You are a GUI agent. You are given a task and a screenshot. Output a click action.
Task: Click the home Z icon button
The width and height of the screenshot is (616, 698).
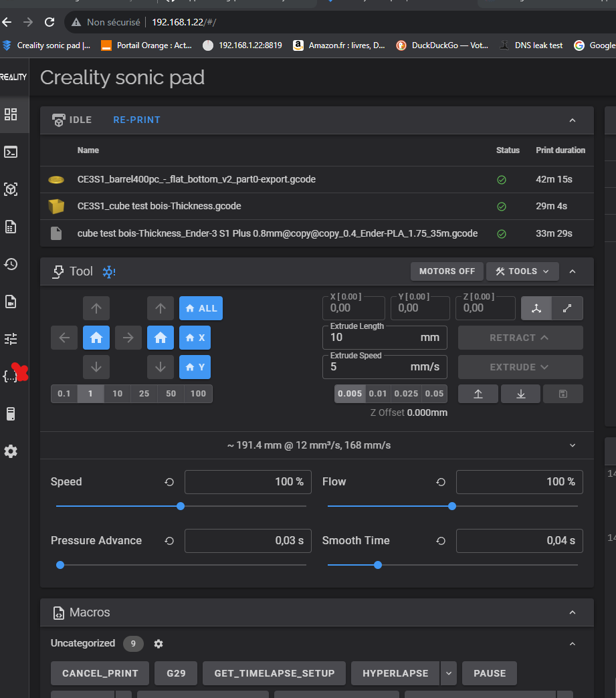click(x=161, y=338)
